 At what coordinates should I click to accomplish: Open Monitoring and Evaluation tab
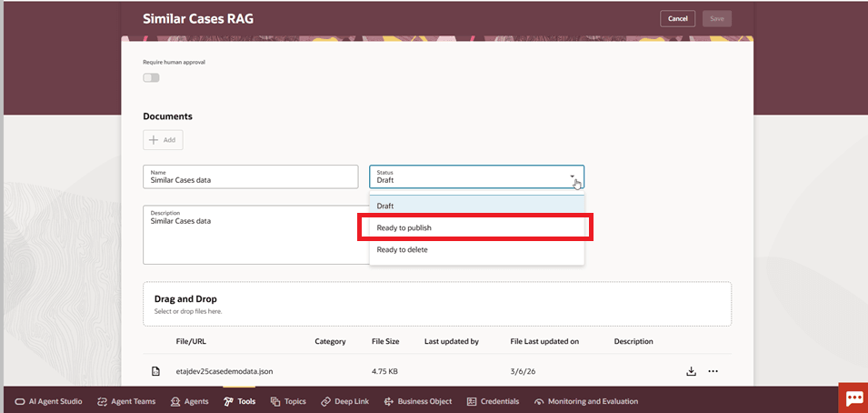coord(586,401)
